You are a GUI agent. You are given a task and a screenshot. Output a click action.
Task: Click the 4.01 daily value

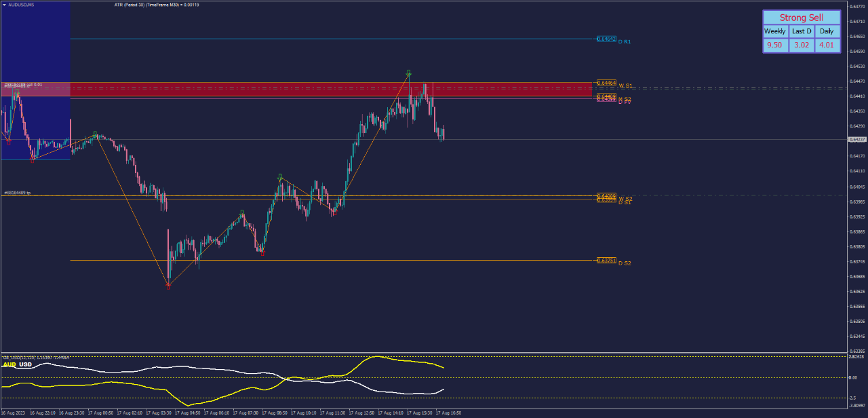(x=827, y=45)
